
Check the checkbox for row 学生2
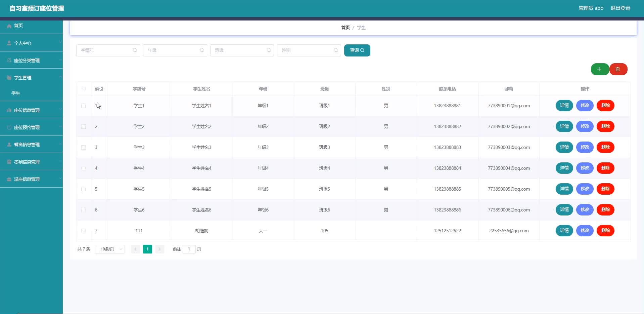tap(84, 127)
